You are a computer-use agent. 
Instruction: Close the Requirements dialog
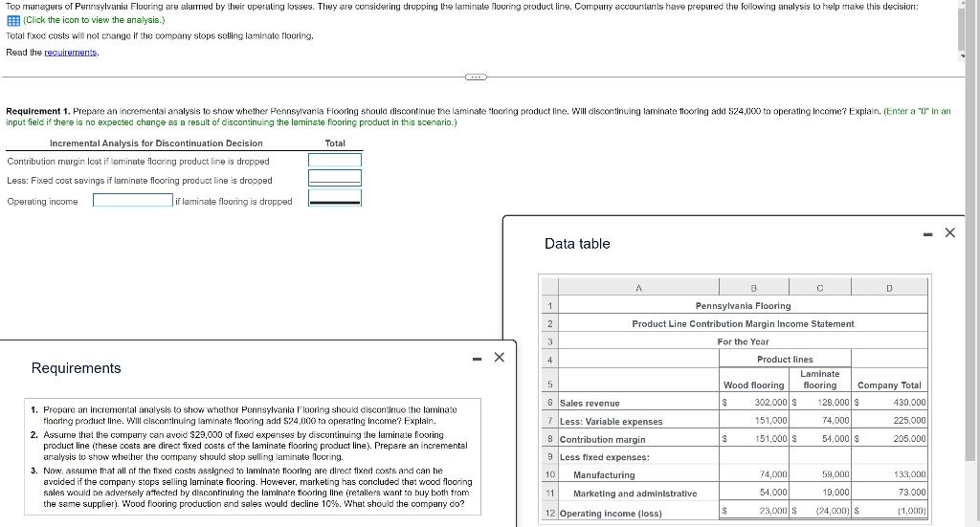tap(499, 357)
